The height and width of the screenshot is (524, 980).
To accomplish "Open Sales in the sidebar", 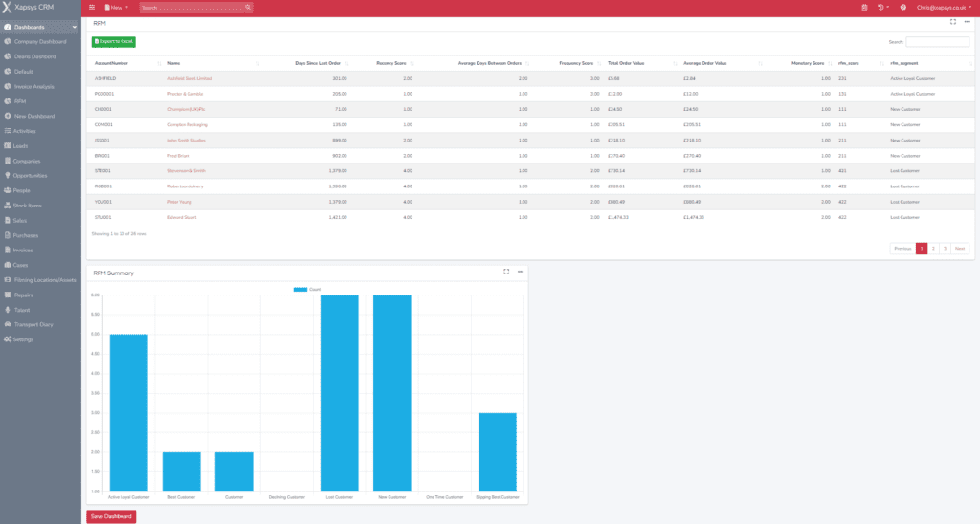I will click(x=20, y=221).
